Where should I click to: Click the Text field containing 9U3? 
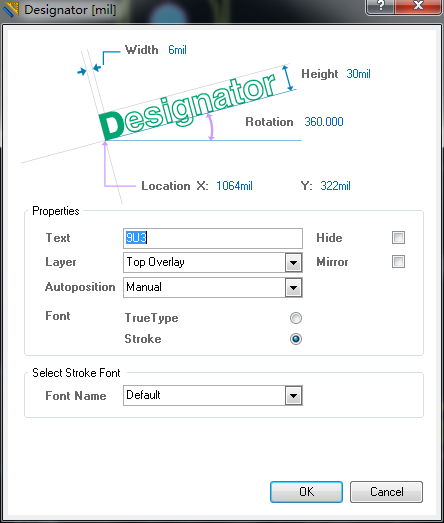pos(213,238)
